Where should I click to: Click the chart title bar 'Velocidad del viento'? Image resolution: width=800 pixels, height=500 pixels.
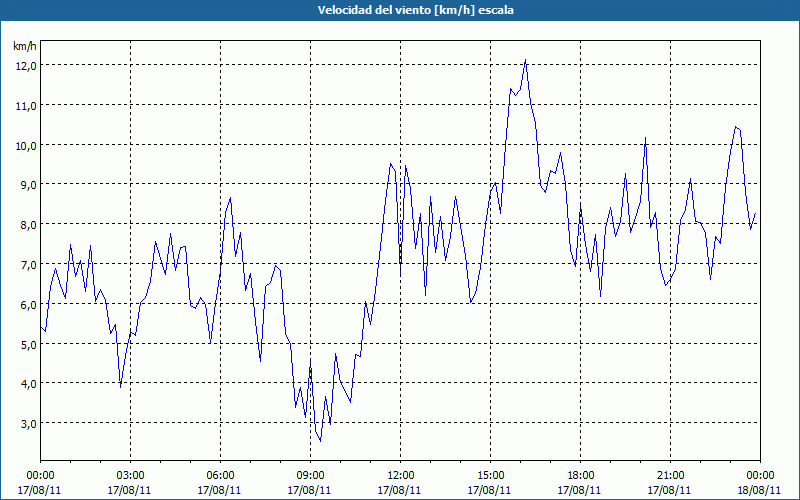[400, 10]
